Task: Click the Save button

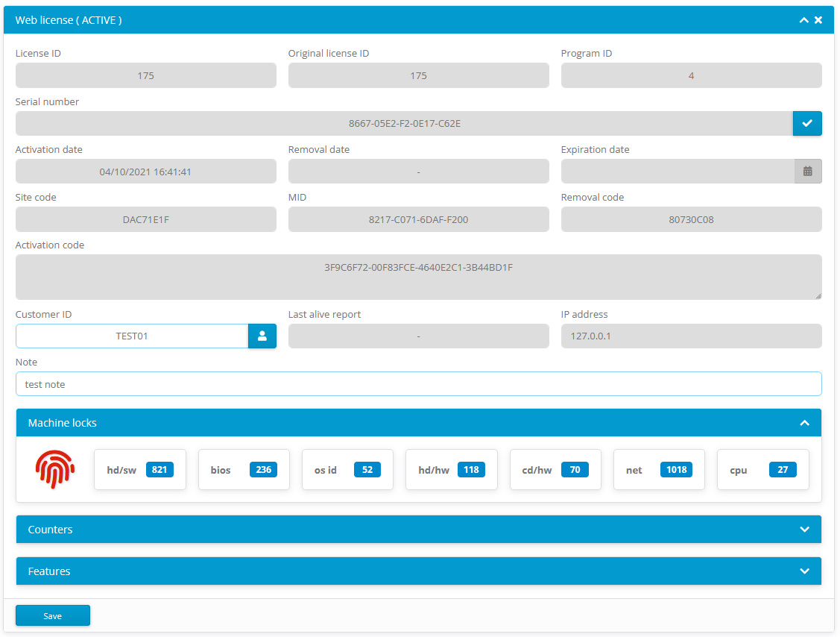Action: [52, 615]
